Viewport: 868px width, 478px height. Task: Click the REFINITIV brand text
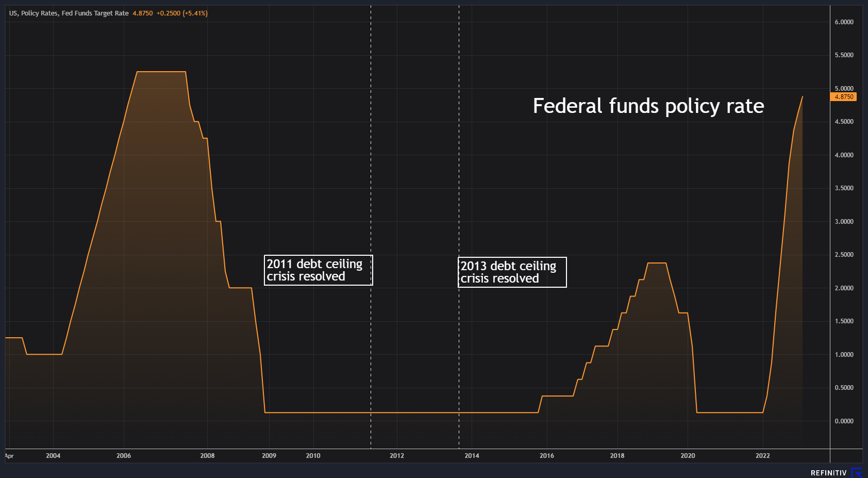pyautogui.click(x=828, y=473)
